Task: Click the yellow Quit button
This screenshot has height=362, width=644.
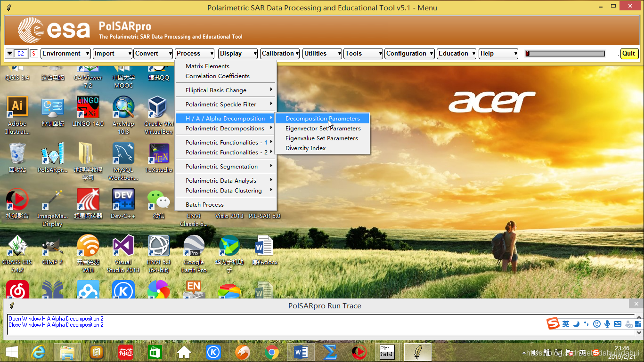Action: [629, 54]
